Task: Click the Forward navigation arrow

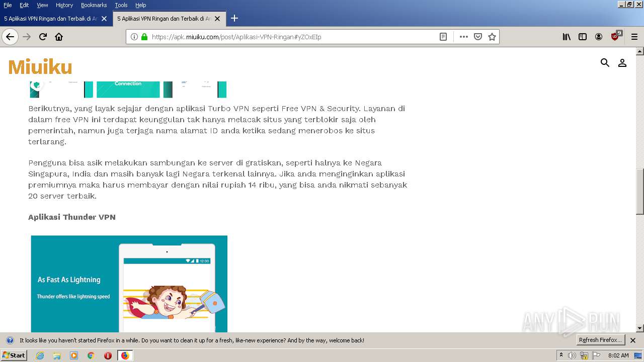Action: tap(27, 37)
